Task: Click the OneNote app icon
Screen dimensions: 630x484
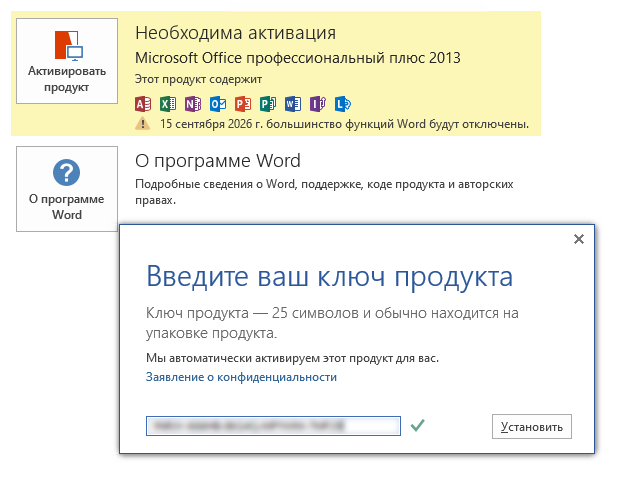Action: click(193, 104)
